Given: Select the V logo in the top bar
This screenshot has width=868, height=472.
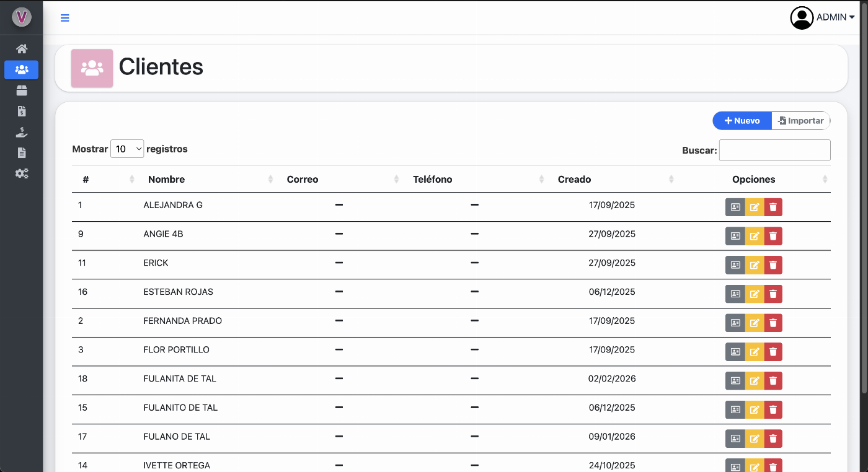Looking at the screenshot, I should [21, 17].
